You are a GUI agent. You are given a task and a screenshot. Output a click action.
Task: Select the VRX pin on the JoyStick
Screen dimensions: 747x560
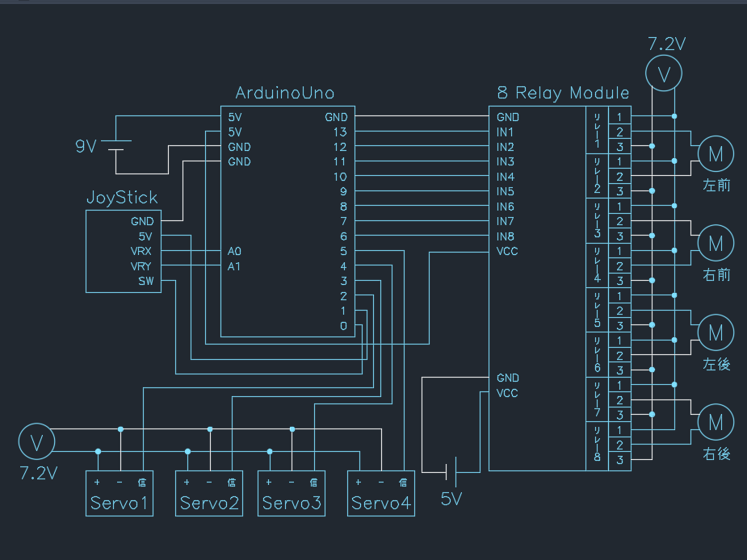click(x=142, y=252)
